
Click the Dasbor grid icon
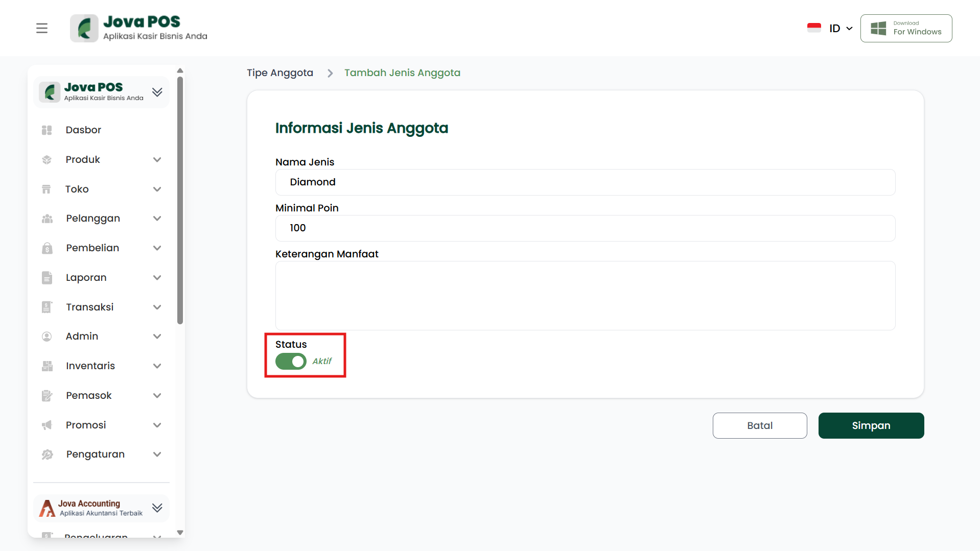click(x=47, y=130)
